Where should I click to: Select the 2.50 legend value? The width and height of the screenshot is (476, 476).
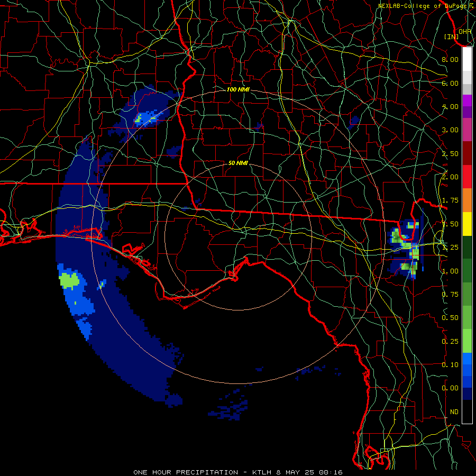click(x=450, y=153)
